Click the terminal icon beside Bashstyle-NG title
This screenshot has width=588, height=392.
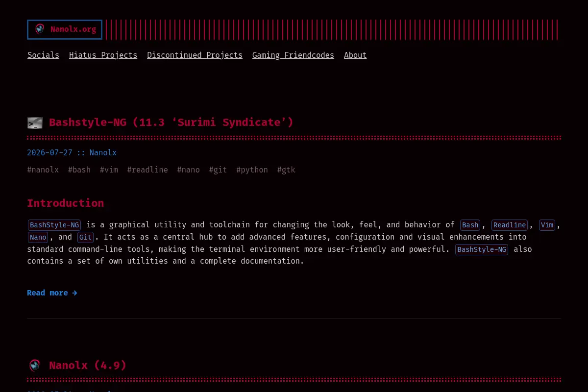tap(35, 123)
